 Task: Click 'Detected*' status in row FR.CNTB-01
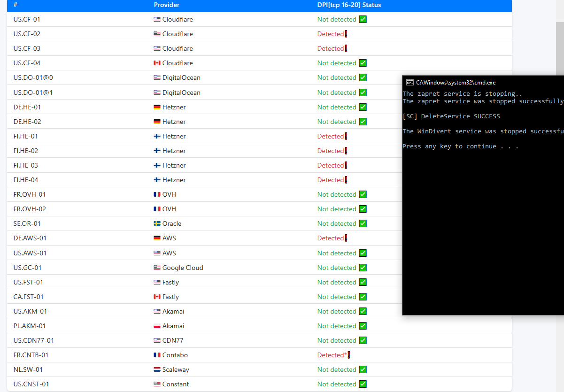[x=332, y=355]
